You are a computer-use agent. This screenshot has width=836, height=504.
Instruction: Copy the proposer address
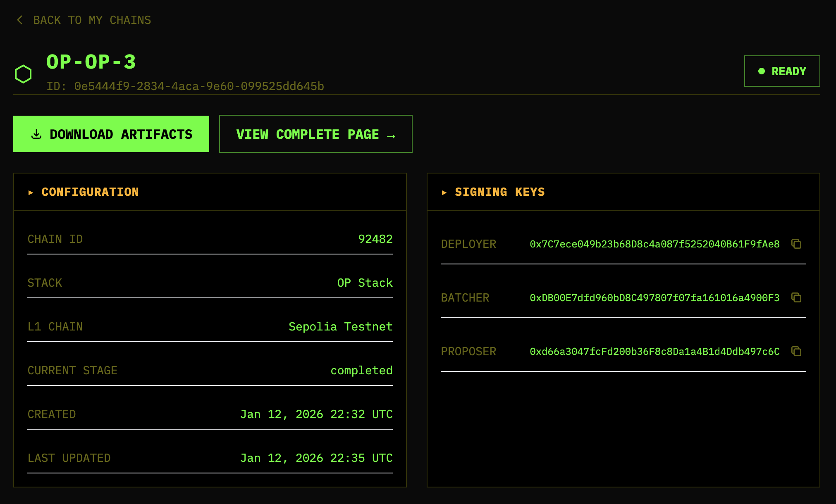click(x=796, y=351)
